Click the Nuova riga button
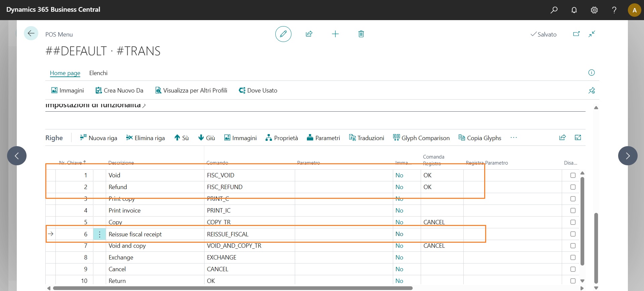Viewport: 644px width, 291px height. point(98,138)
